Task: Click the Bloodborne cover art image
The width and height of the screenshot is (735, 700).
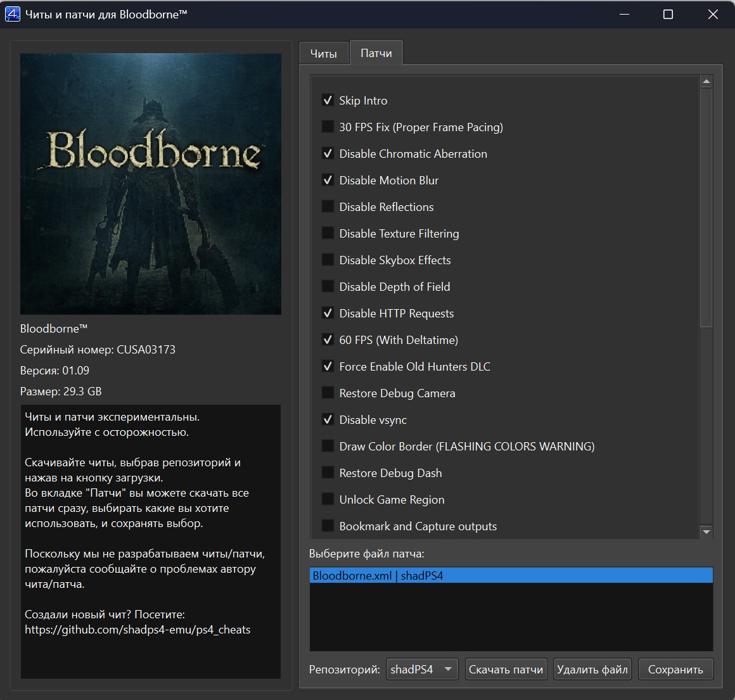Action: tap(150, 184)
